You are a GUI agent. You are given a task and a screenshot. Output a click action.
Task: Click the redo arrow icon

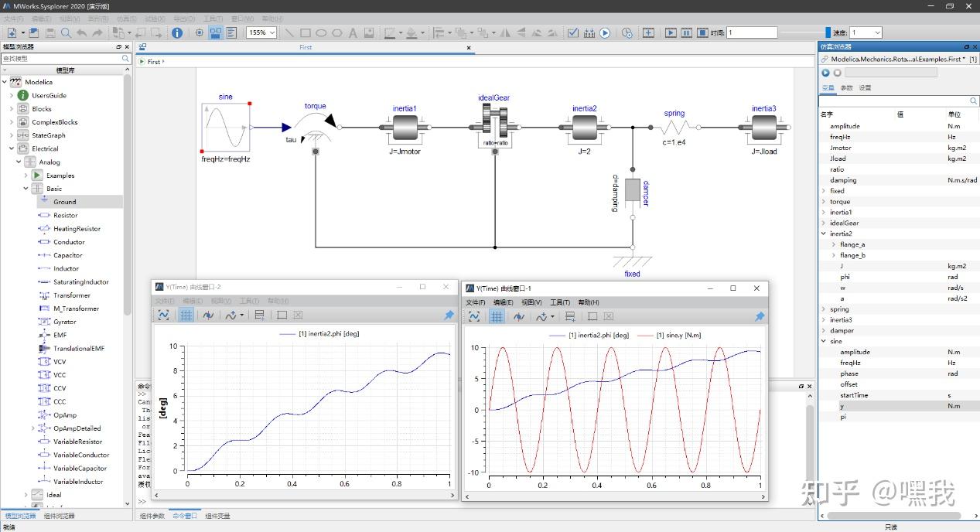(97, 32)
